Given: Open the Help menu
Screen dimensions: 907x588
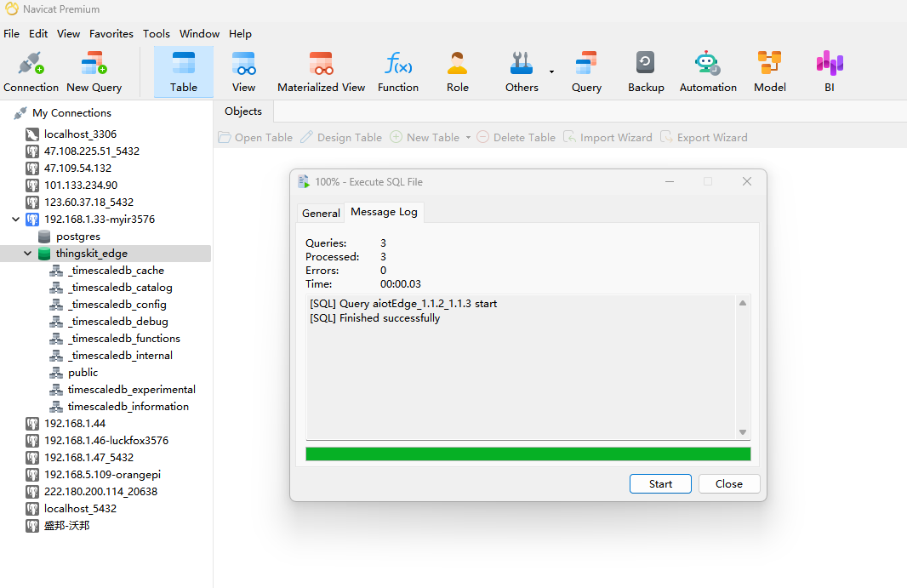Looking at the screenshot, I should coord(240,33).
